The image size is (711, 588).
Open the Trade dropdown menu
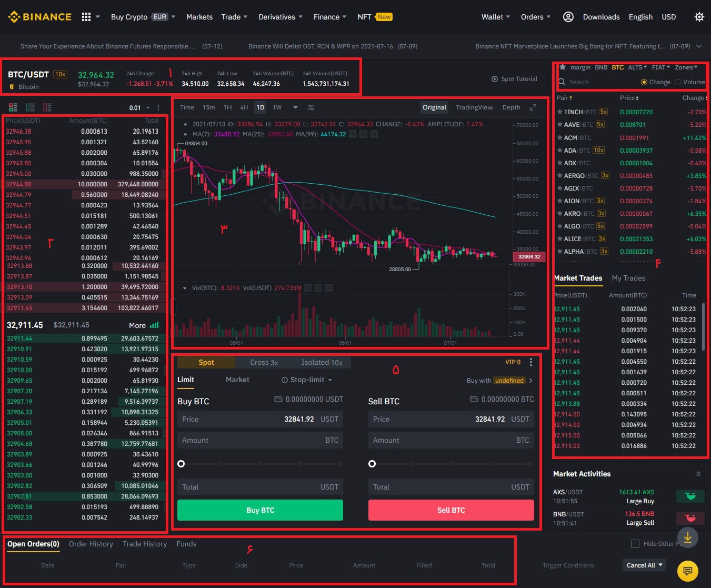click(x=234, y=17)
